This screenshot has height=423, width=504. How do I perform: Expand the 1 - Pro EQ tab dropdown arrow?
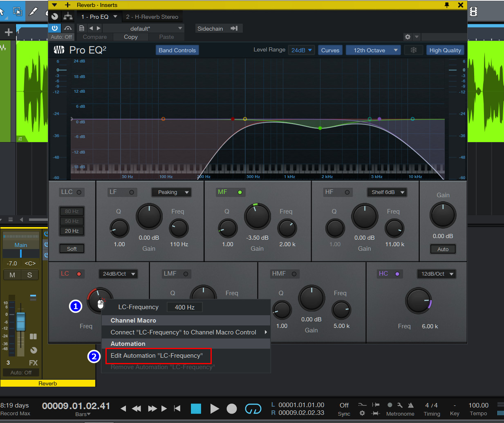point(115,17)
